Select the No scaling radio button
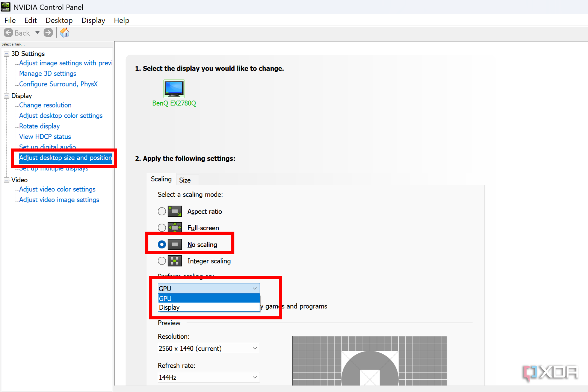This screenshot has height=392, width=588. (x=162, y=244)
